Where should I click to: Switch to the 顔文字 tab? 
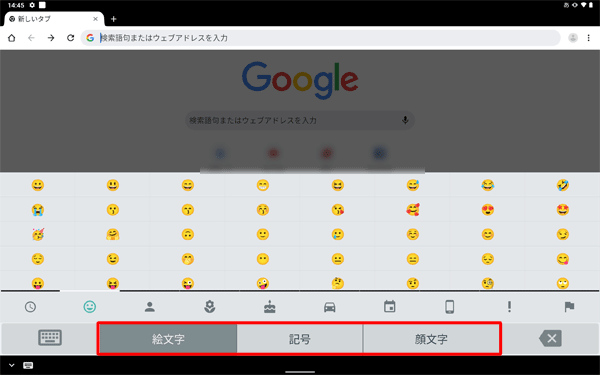pos(431,339)
